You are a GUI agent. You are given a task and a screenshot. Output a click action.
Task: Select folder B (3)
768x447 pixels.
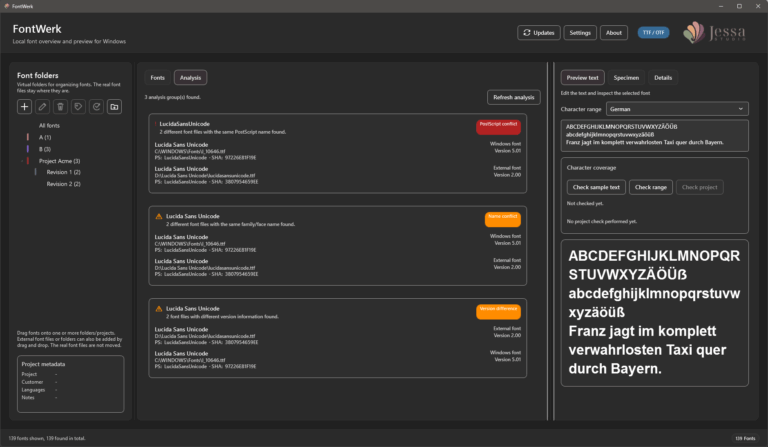[45, 149]
